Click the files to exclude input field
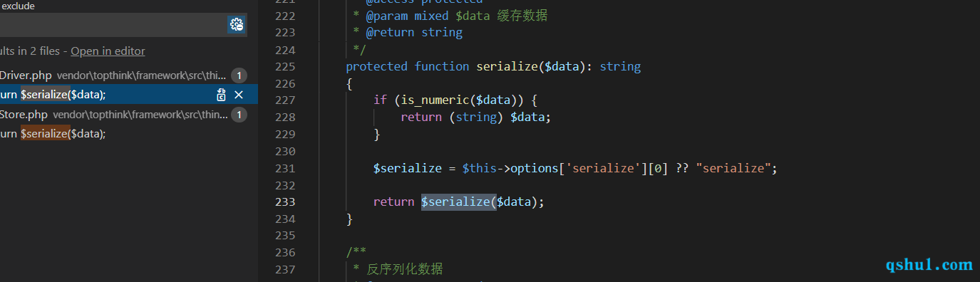This screenshot has height=282, width=980. coord(113,25)
